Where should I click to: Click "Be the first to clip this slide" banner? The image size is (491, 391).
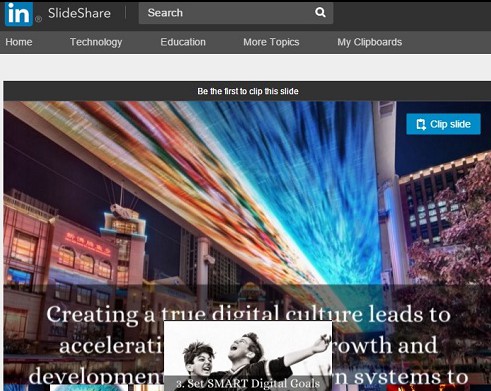tap(248, 91)
